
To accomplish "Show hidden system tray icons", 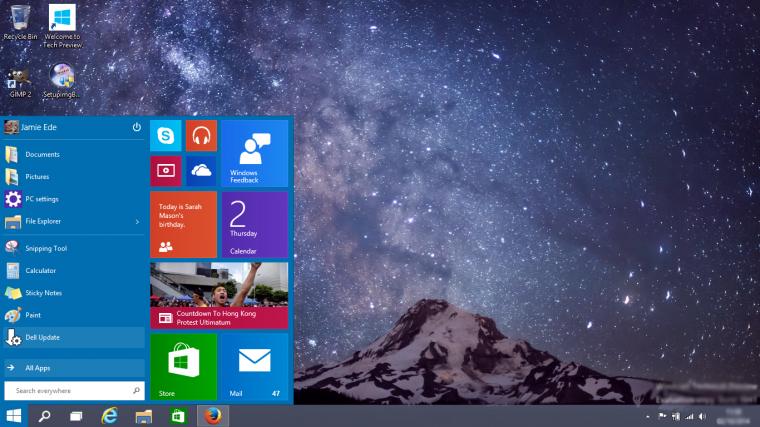I will coord(648,416).
